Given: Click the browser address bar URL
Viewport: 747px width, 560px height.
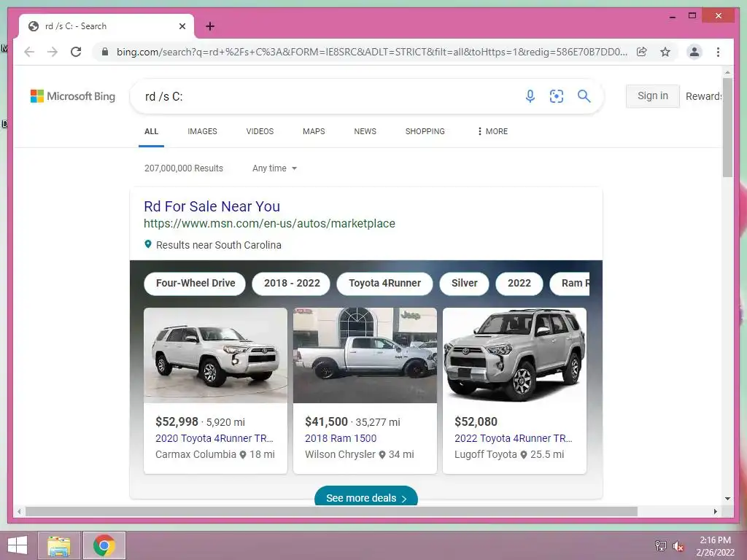Looking at the screenshot, I should pos(372,52).
